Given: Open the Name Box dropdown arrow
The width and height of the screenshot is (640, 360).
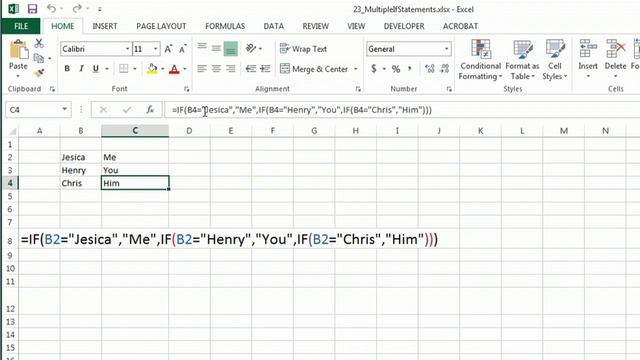Looking at the screenshot, I should (64, 109).
